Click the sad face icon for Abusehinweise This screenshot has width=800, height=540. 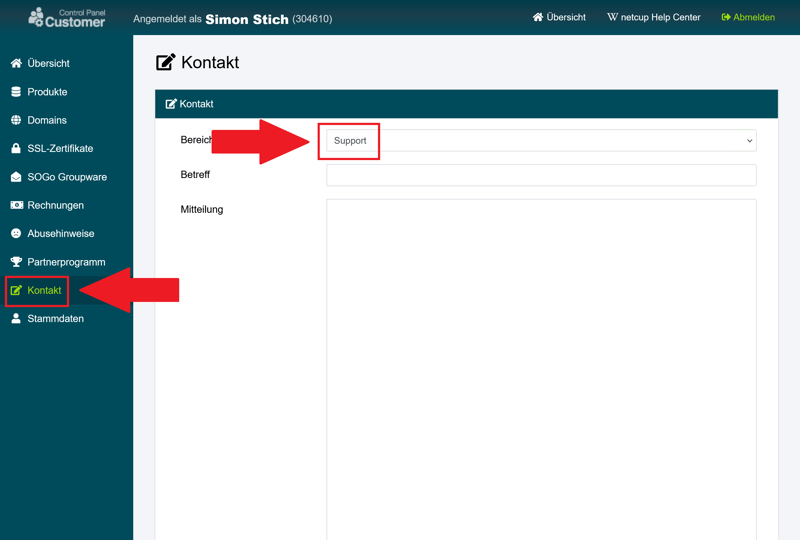(16, 234)
